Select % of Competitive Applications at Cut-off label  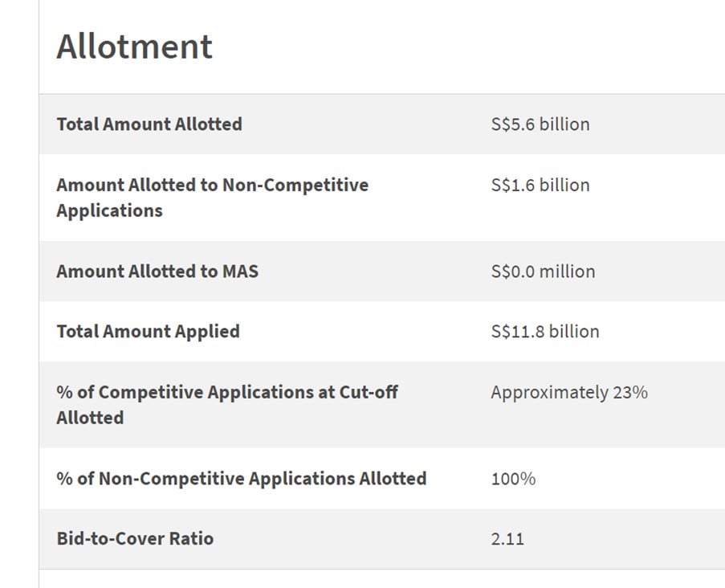227,405
